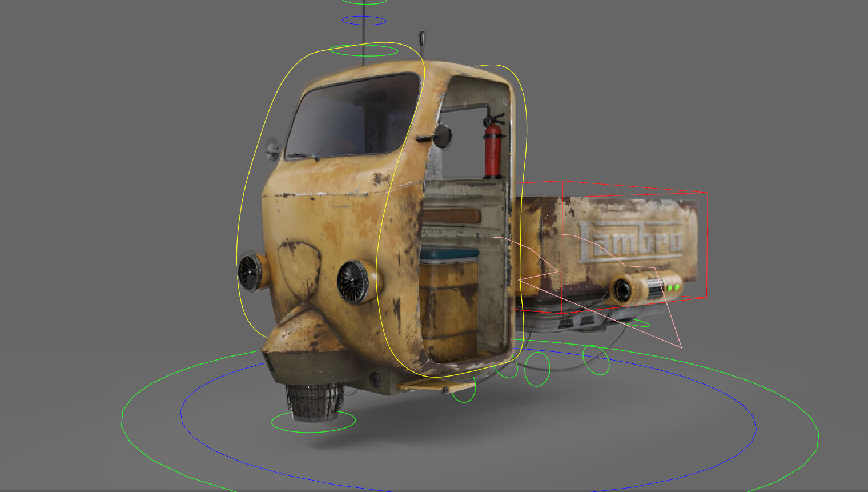Select the brown dashboard bench inside the cab

pos(452,215)
